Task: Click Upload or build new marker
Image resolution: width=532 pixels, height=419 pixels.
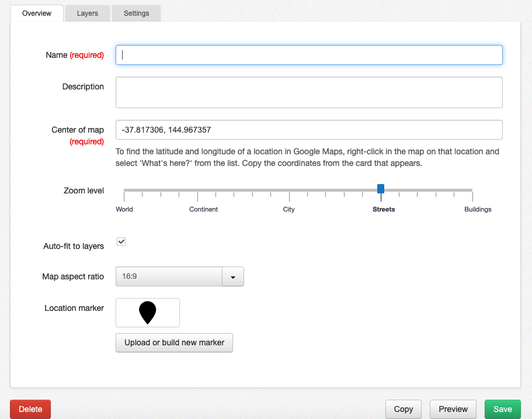Action: tap(174, 342)
